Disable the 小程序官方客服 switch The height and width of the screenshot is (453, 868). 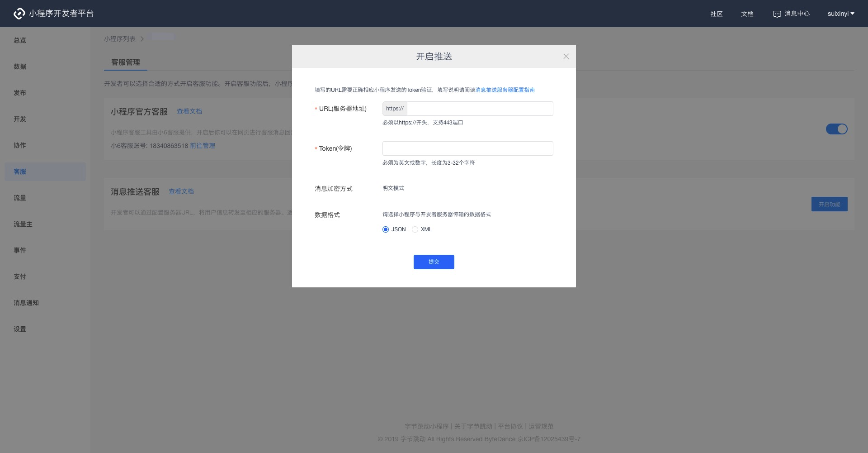pos(837,129)
